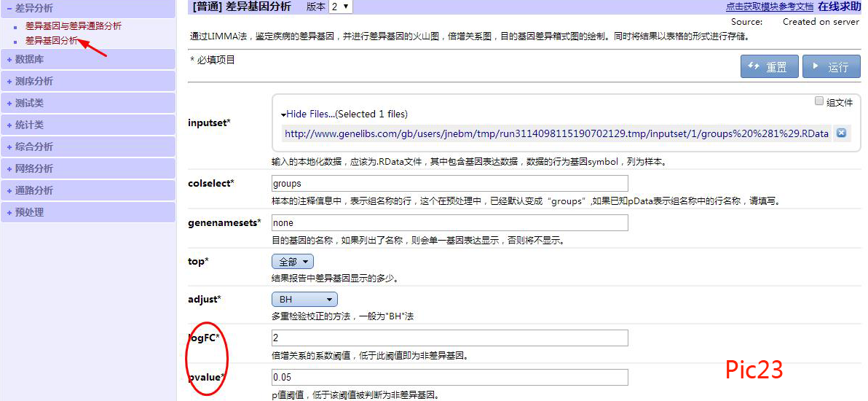Open the 版本 version dropdown

click(x=339, y=7)
